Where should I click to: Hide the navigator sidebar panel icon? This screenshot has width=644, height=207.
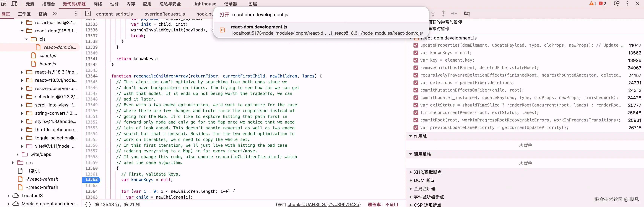click(88, 13)
